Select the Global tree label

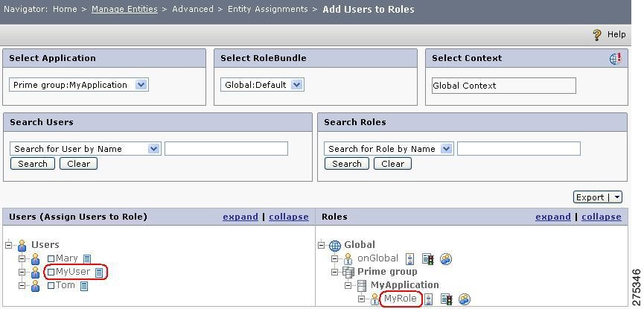[360, 245]
